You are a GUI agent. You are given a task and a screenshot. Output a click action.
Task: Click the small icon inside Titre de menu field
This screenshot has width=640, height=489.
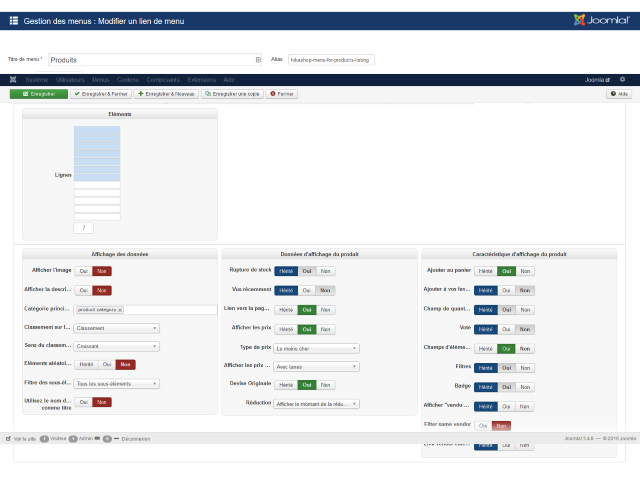click(258, 60)
